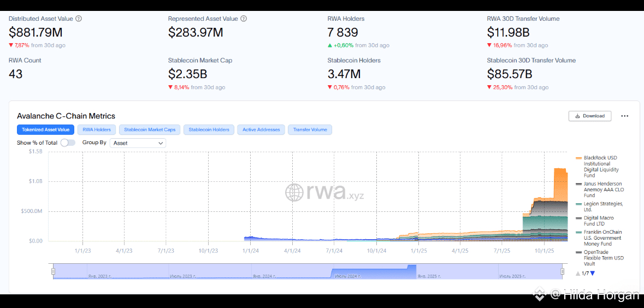Click the RWA Count value 43
644x308 pixels.
16,74
